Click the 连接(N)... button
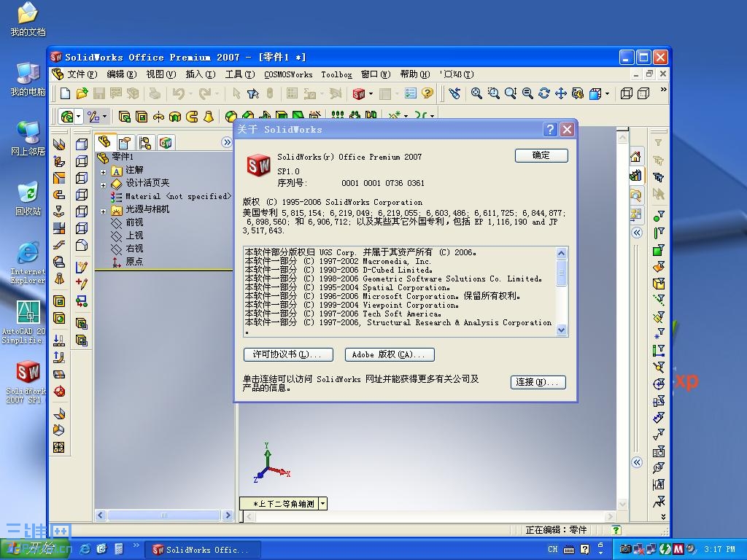Image resolution: width=747 pixels, height=560 pixels. 538,382
